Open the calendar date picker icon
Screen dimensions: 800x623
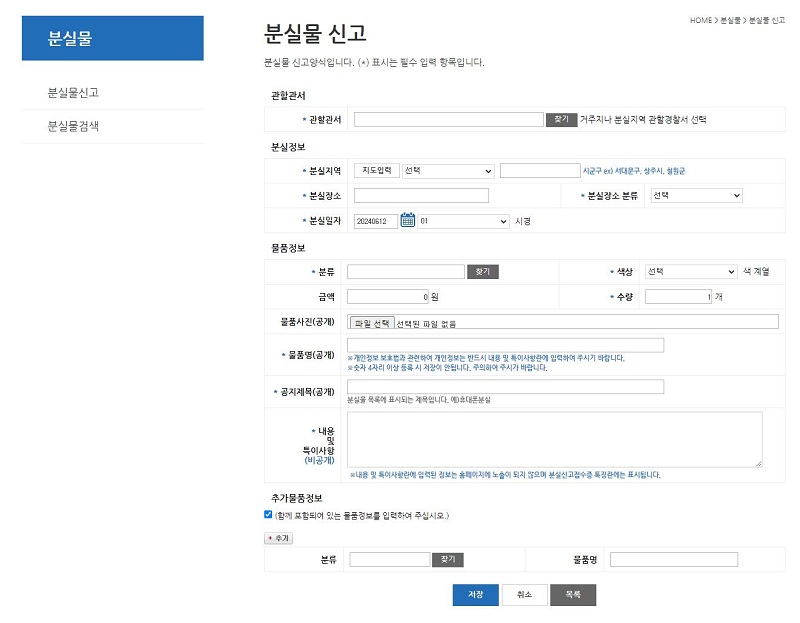(408, 220)
